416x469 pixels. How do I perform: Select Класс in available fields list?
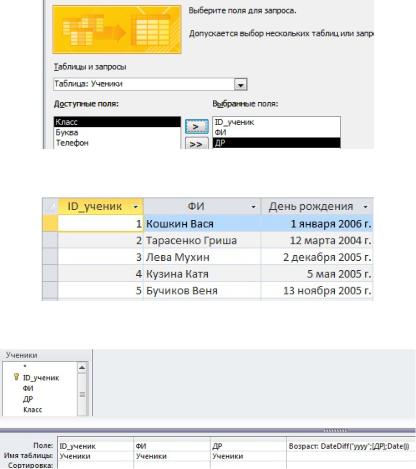(117, 122)
